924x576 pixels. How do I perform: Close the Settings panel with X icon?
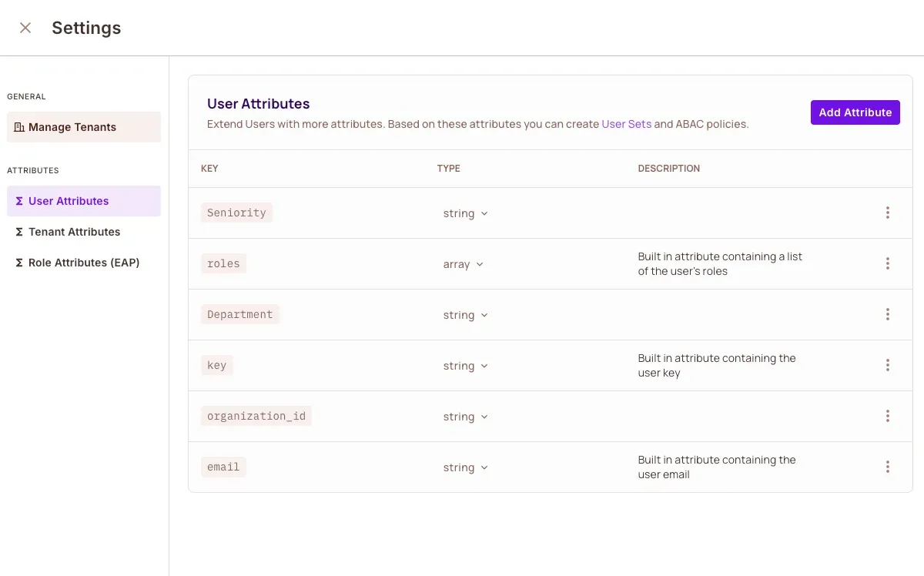[x=25, y=28]
